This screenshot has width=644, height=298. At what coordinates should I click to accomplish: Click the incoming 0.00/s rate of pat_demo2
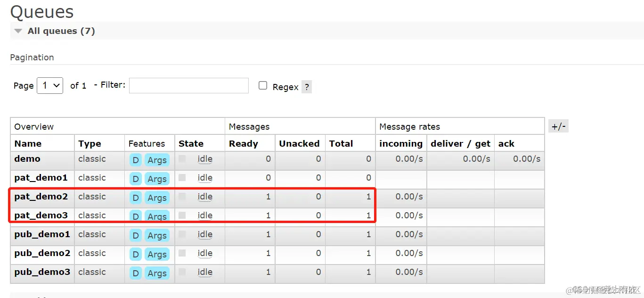(409, 197)
